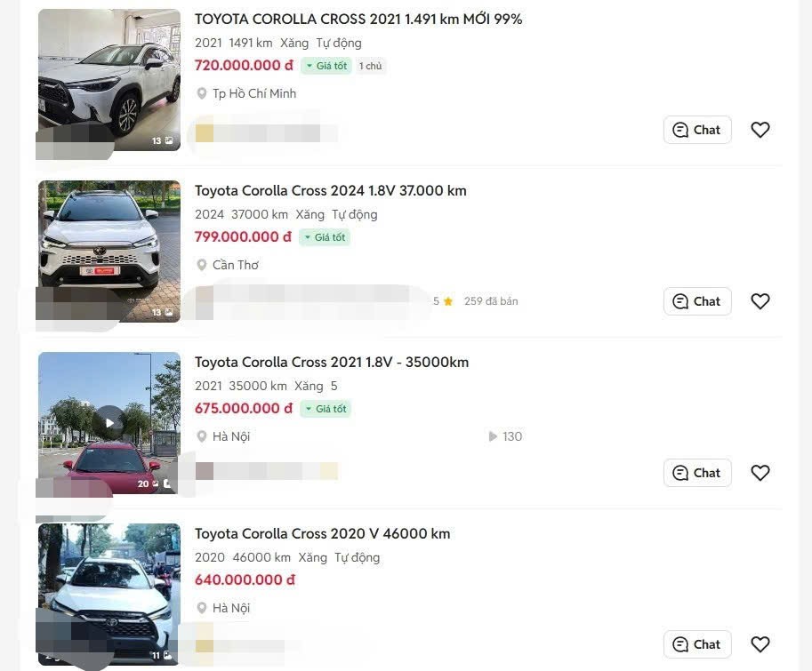Chat with the seller of the 2024 listing
The width and height of the screenshot is (812, 671).
click(x=697, y=301)
